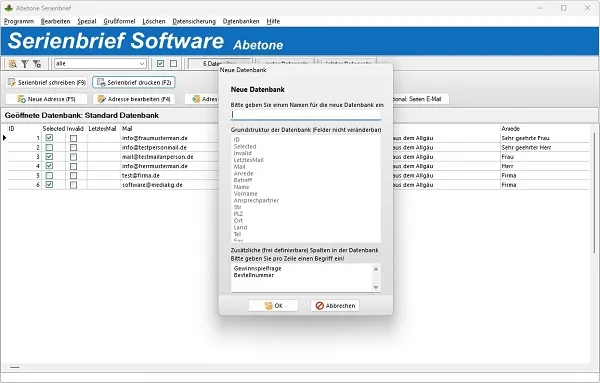The image size is (600, 383).
Task: Click the search records icon in toolbar
Action: coord(13,64)
